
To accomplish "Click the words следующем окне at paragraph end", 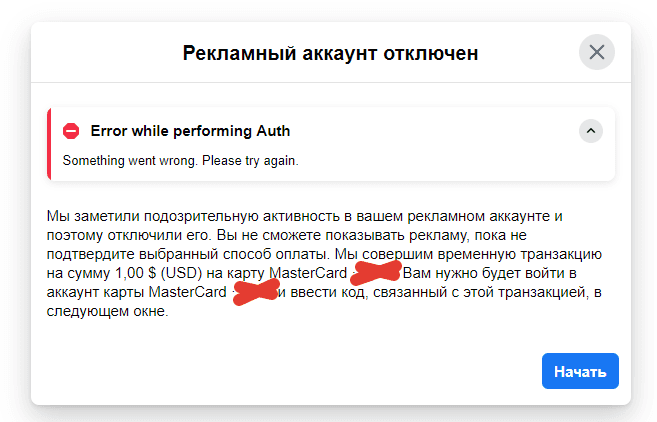I will [107, 311].
